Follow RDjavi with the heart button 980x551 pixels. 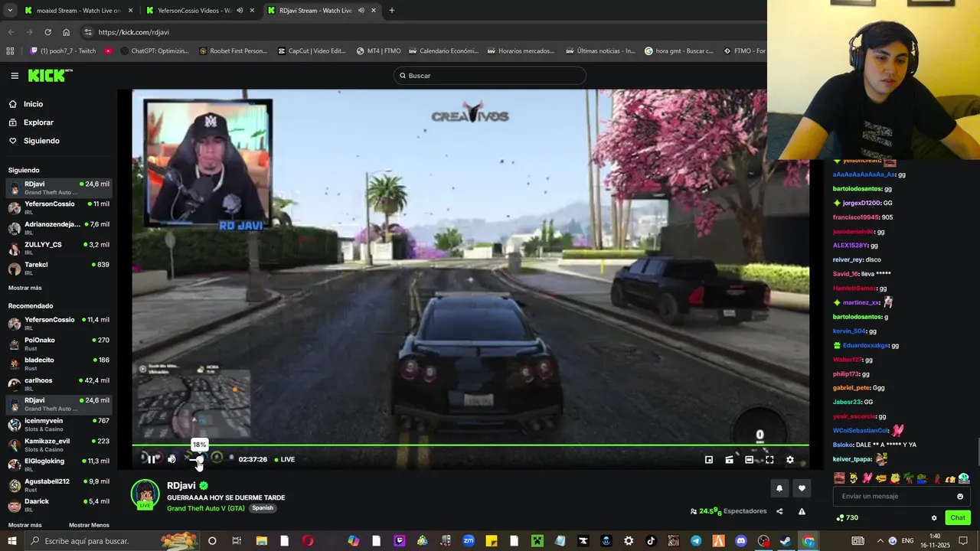[802, 488]
